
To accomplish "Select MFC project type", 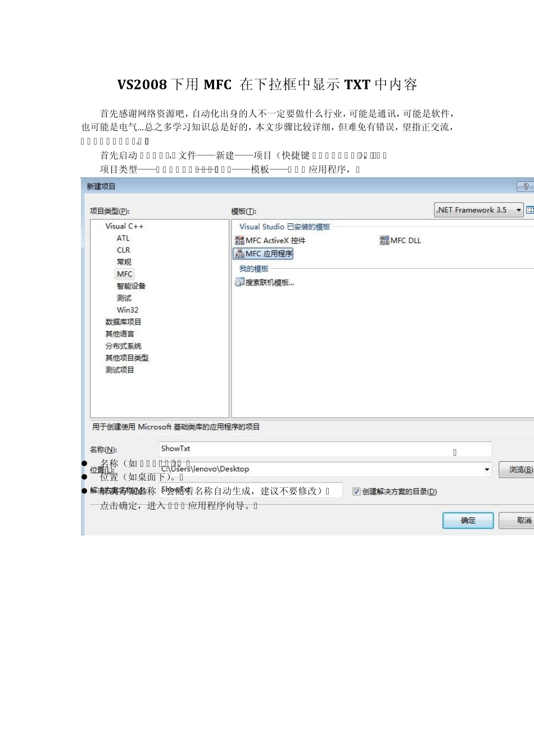I will tap(125, 274).
